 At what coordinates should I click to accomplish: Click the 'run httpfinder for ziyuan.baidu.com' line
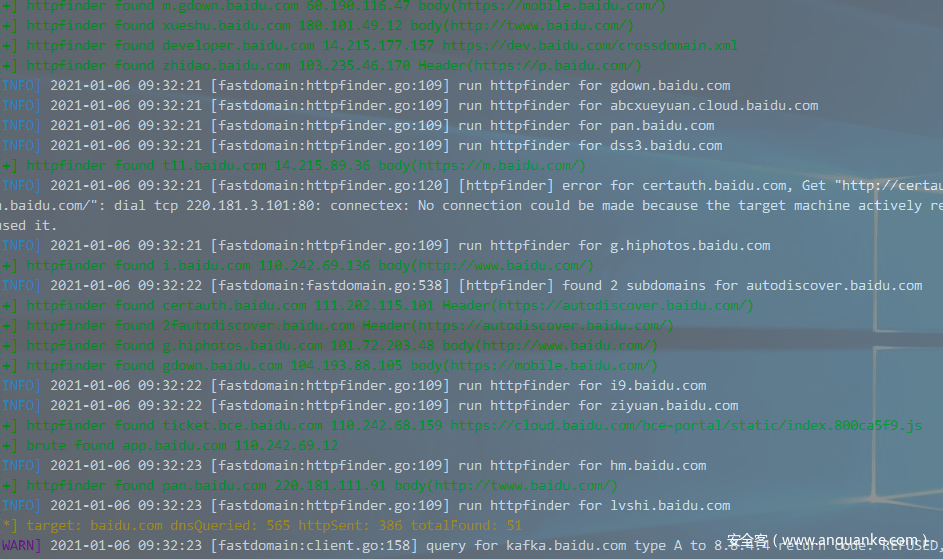click(x=369, y=406)
